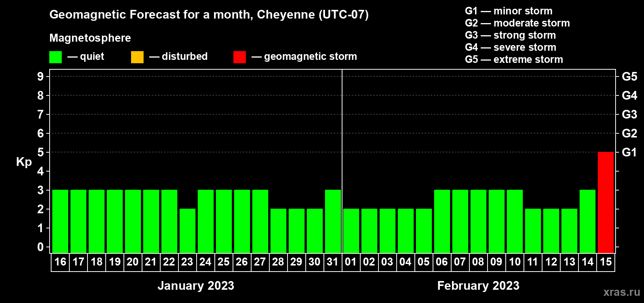Click date label 05 on the axis
644x303 pixels.
[424, 262]
